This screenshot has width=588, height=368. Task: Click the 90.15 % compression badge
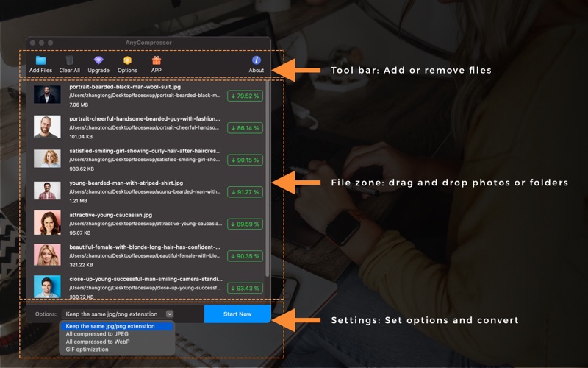245,160
